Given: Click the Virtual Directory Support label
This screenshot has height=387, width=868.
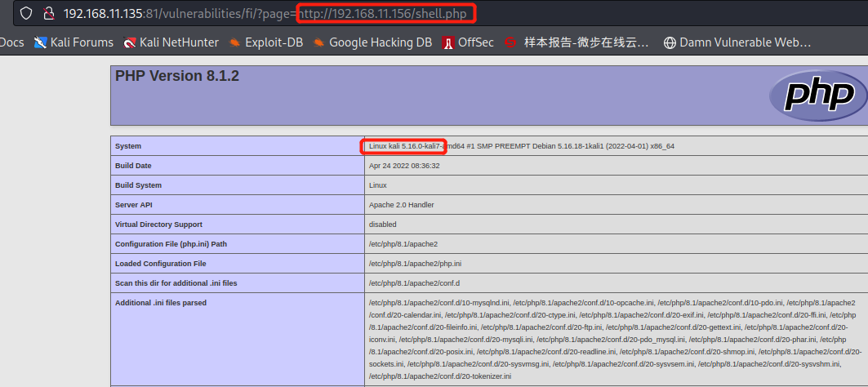Looking at the screenshot, I should 159,225.
